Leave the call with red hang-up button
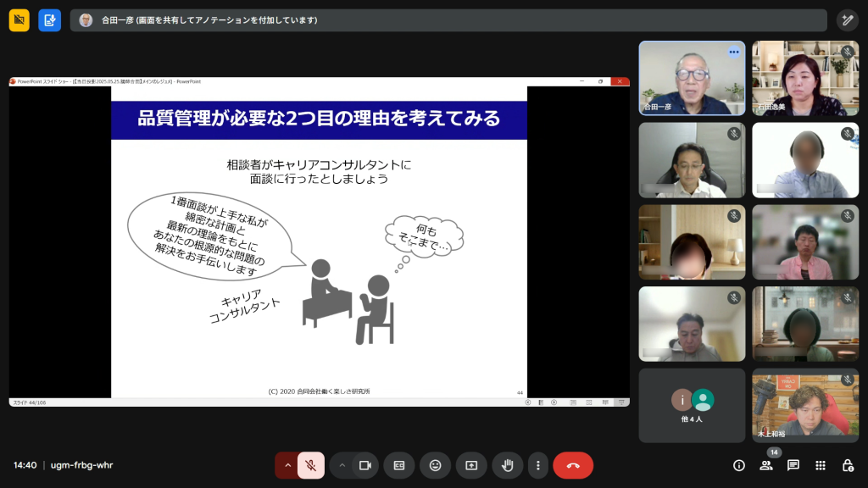868x488 pixels. tap(573, 465)
